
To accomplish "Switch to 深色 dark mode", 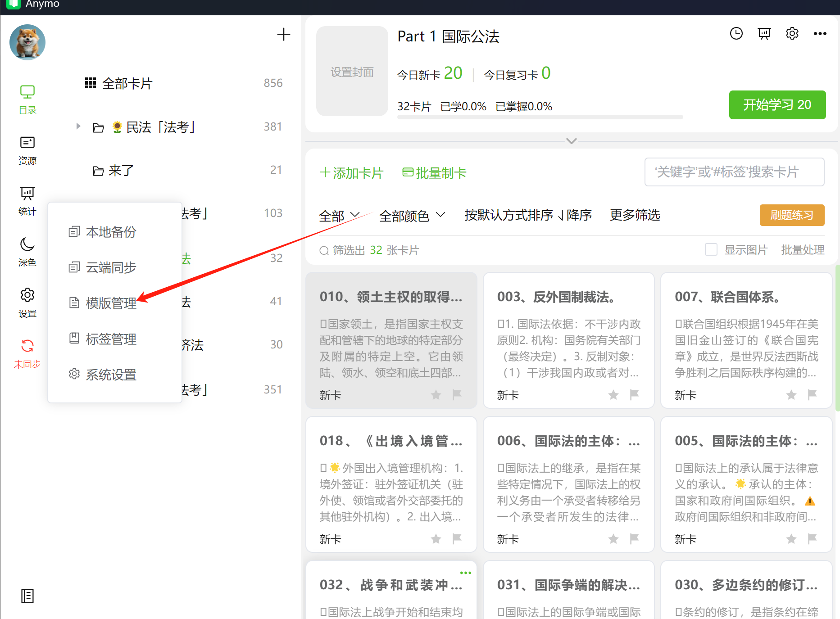I will tap(27, 252).
